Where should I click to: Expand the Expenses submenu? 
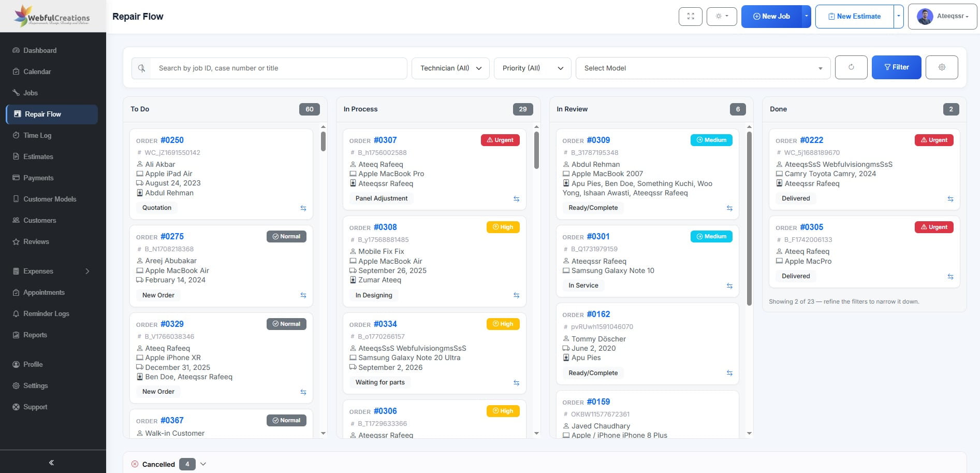[87, 271]
